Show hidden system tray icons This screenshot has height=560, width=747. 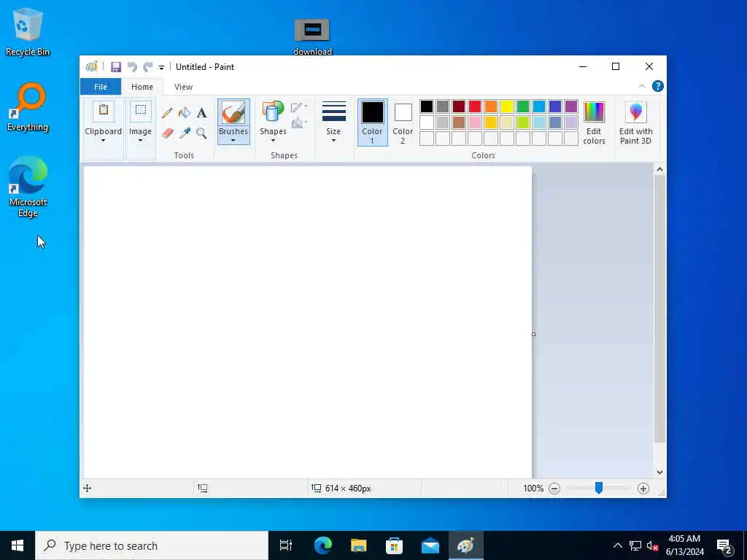617,545
